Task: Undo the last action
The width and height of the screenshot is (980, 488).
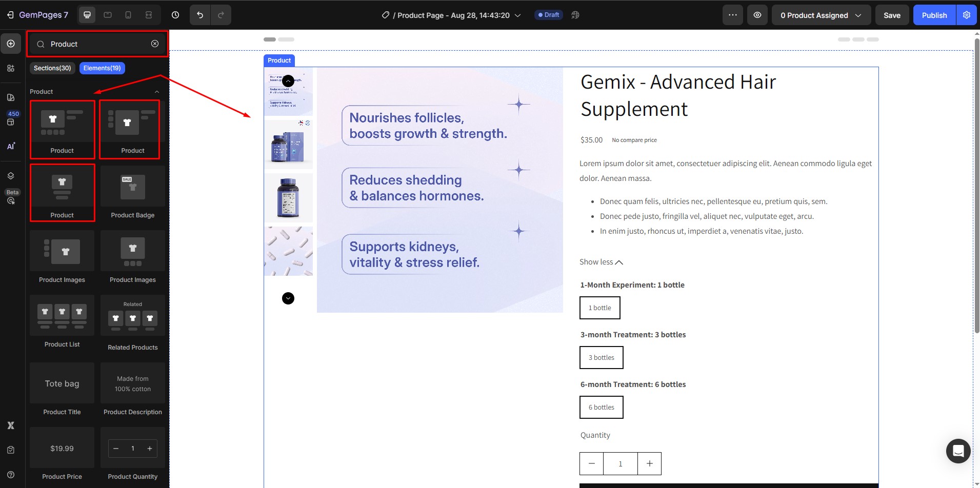Action: pyautogui.click(x=200, y=15)
